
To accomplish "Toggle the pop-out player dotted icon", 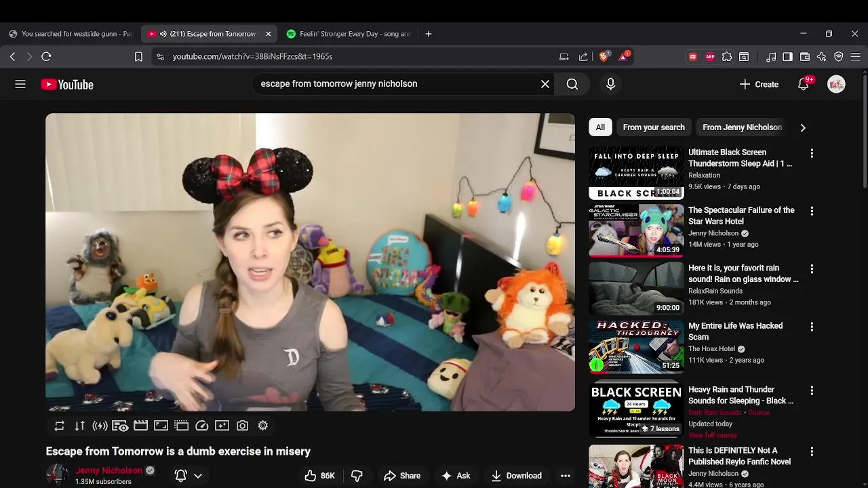I will [181, 426].
